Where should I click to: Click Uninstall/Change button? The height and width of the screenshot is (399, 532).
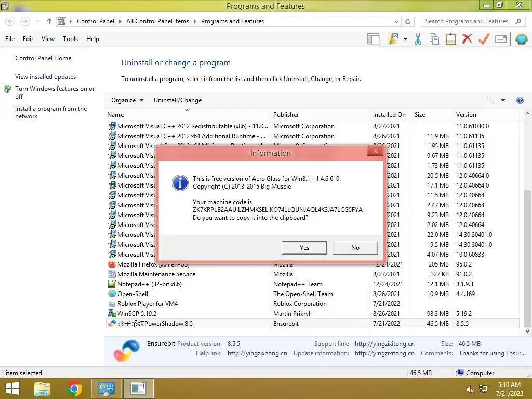pyautogui.click(x=178, y=100)
